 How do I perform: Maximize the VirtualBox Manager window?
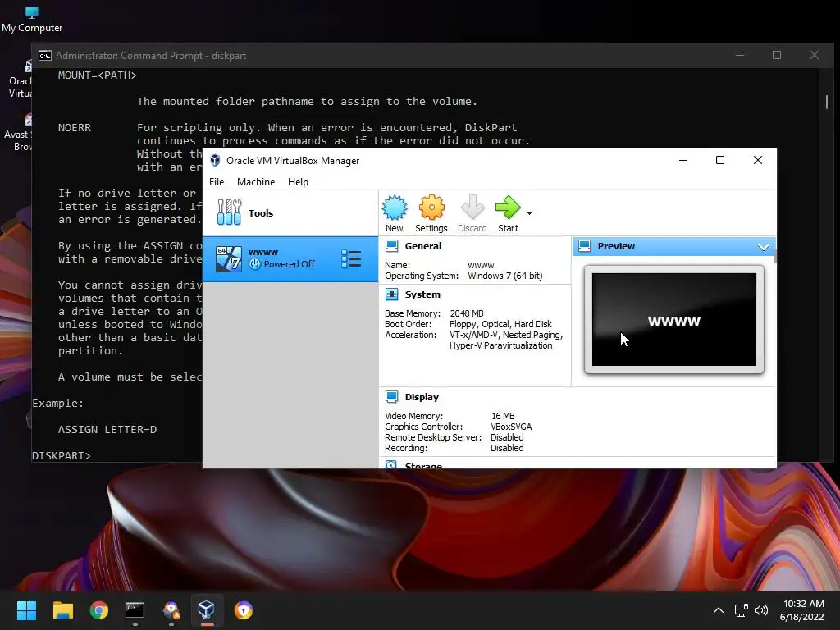point(720,160)
